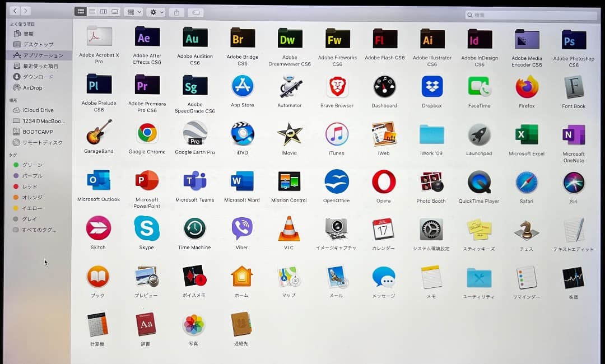This screenshot has height=364, width=605.
Task: Launch Microsoft Word
Action: (242, 182)
